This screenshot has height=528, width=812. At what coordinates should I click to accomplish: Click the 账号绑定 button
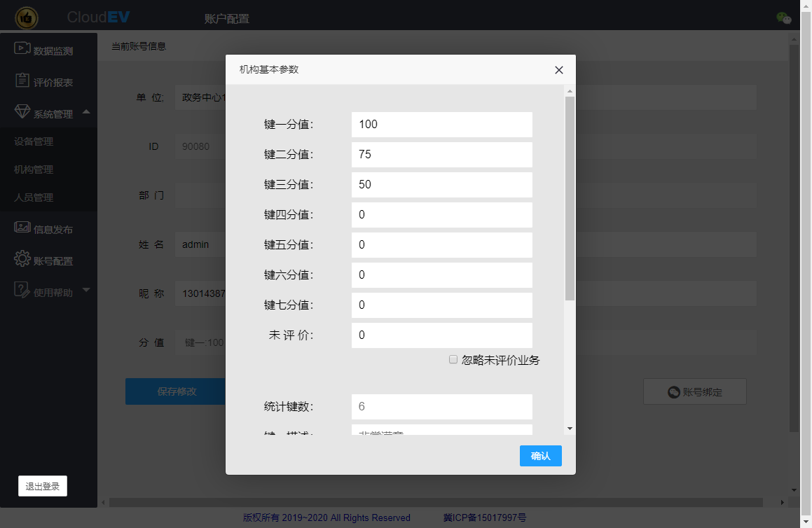tap(694, 392)
